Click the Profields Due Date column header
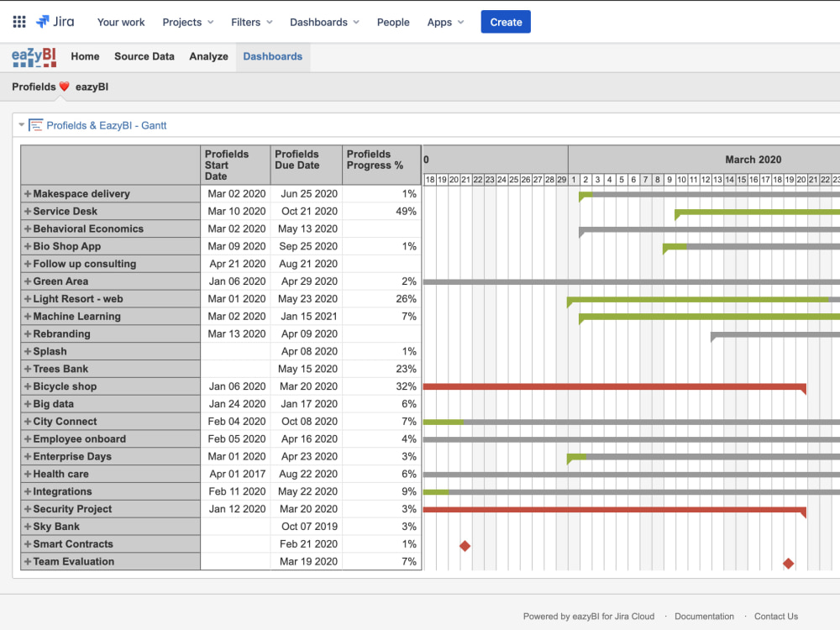The height and width of the screenshot is (630, 840). [x=307, y=165]
